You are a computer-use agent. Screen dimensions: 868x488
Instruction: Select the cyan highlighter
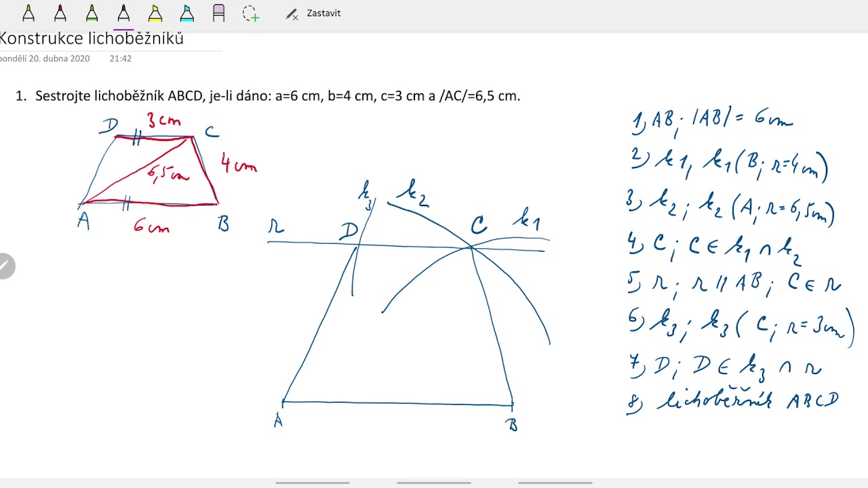(187, 14)
